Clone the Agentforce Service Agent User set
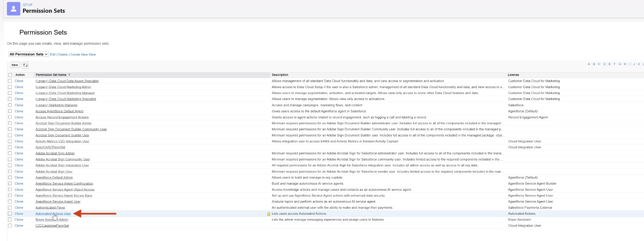This screenshot has width=644, height=241. click(19, 202)
